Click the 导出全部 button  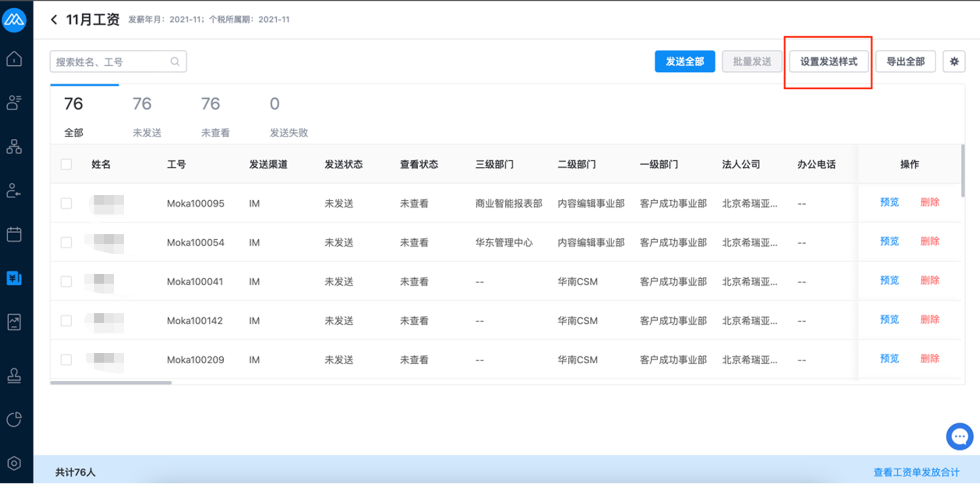coord(905,61)
